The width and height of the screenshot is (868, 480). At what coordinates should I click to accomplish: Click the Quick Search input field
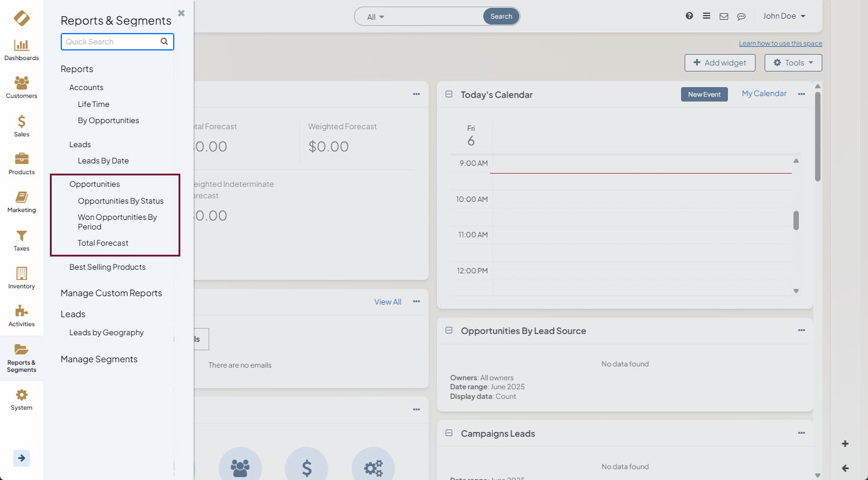point(111,41)
